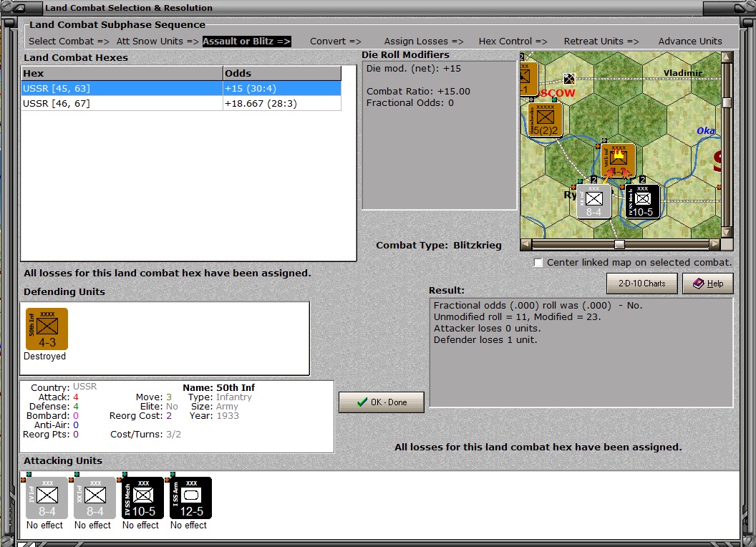Image resolution: width=756 pixels, height=547 pixels.
Task: Click the Assign Losses subphase step
Action: click(x=424, y=42)
